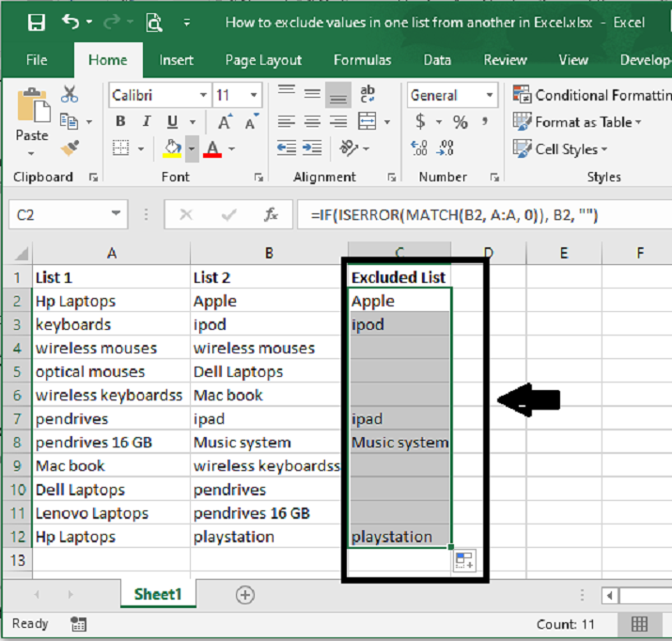The width and height of the screenshot is (672, 641).
Task: Open the Name Box dropdown arrow
Action: point(117,215)
